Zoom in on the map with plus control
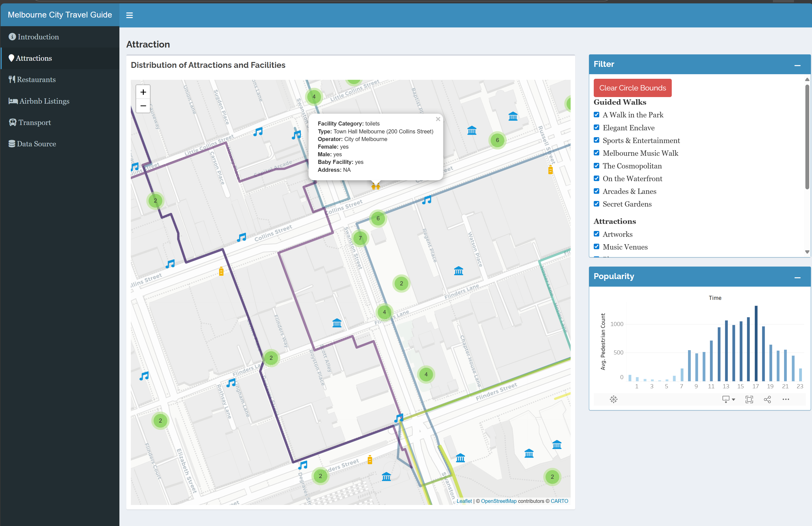 point(143,92)
